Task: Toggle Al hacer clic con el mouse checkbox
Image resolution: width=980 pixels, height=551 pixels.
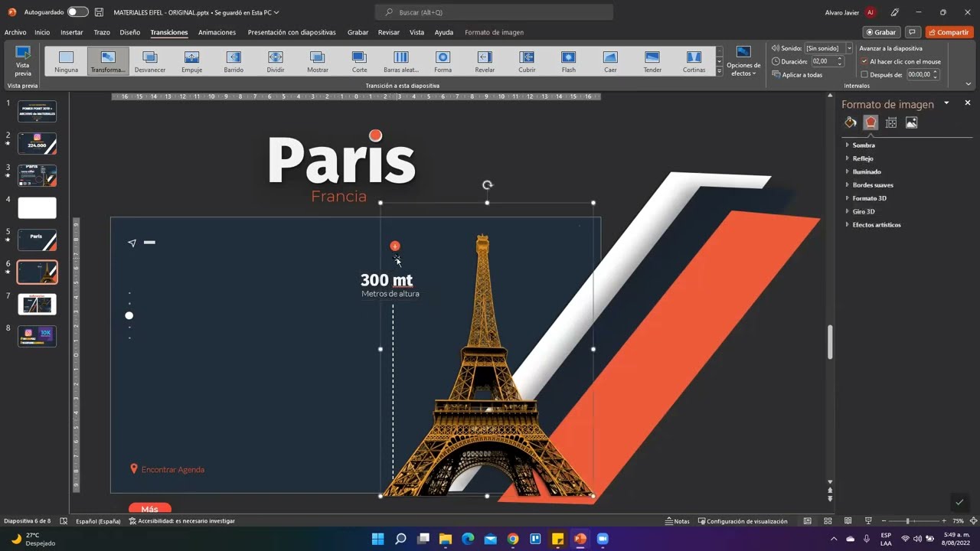Action: point(864,61)
